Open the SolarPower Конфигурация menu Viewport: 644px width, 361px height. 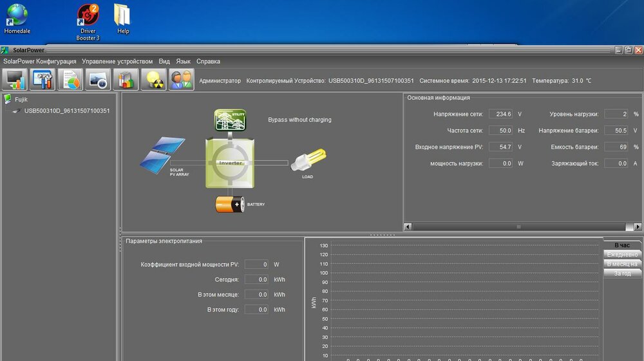(x=39, y=62)
